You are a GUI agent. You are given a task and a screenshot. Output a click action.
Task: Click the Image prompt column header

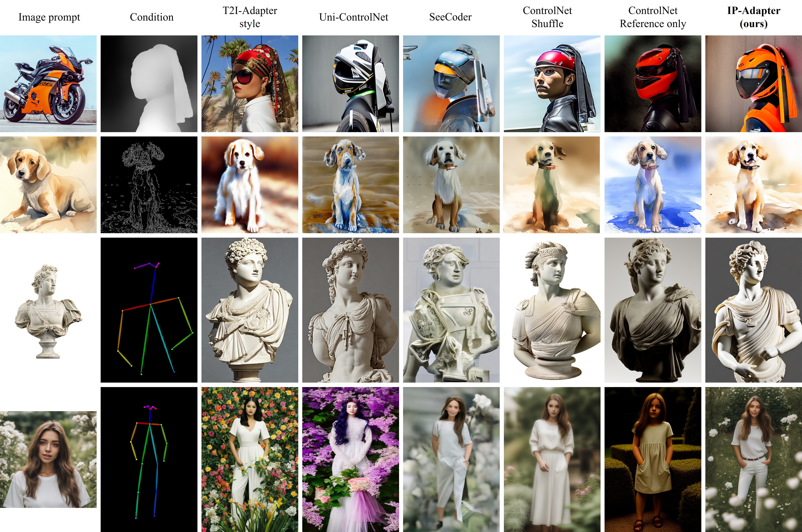(49, 17)
